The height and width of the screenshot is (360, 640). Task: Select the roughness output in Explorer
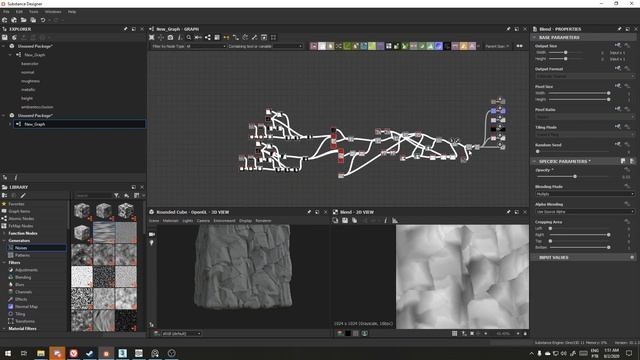[x=30, y=81]
